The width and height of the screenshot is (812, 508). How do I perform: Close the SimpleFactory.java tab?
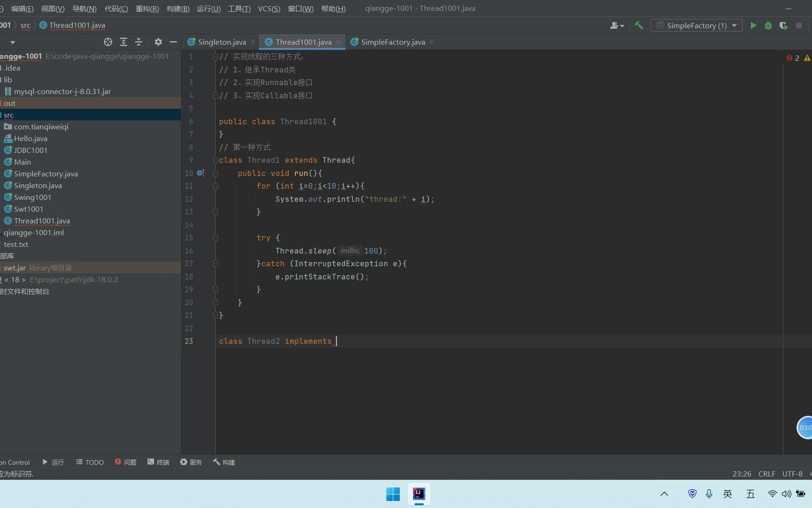432,42
